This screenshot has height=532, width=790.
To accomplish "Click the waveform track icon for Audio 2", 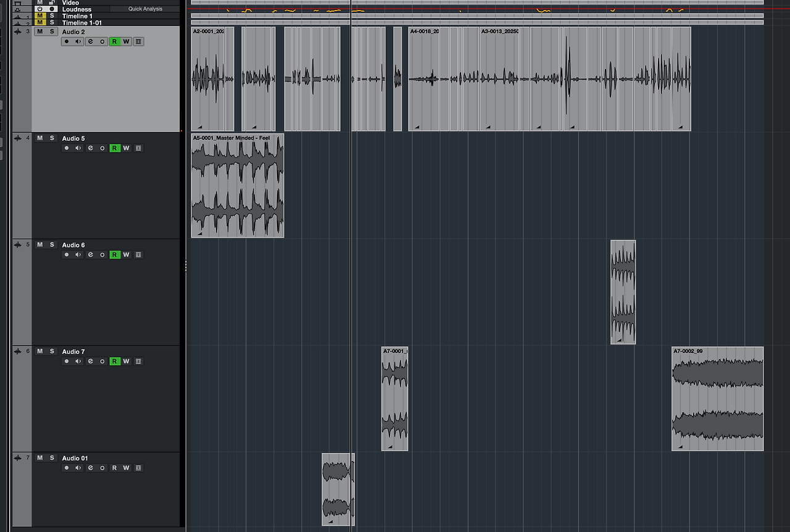I will (x=17, y=31).
